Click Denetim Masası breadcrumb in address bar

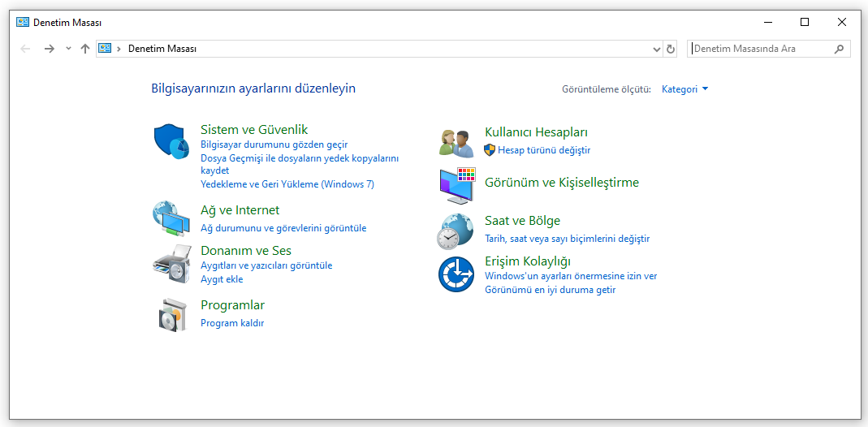point(162,49)
